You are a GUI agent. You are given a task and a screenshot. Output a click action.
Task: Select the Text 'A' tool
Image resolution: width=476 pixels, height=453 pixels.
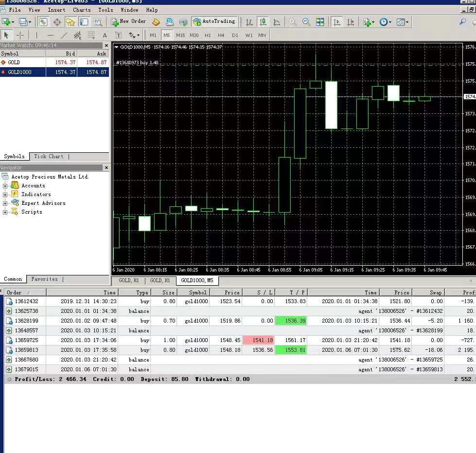(x=105, y=35)
